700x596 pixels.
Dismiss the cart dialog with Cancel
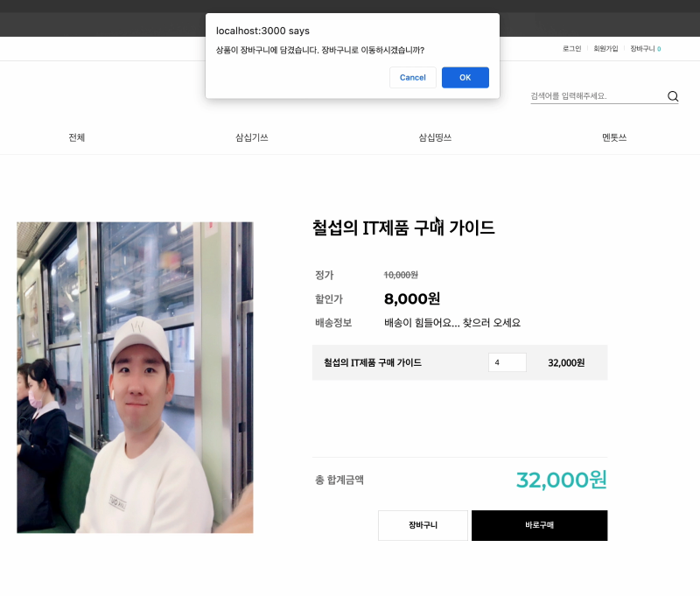[412, 77]
